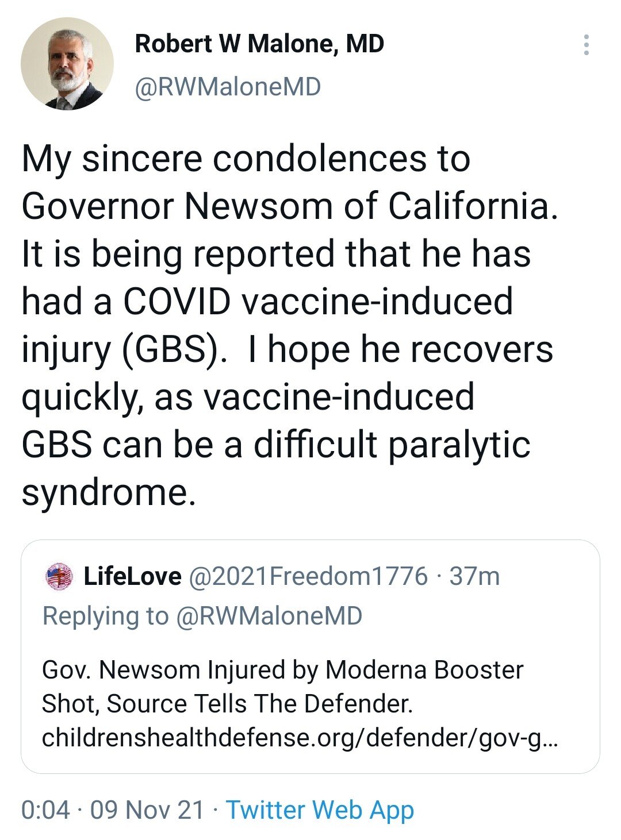Click 'Governor Newsom of California.' in tweet
The image size is (621, 840).
coord(290,206)
